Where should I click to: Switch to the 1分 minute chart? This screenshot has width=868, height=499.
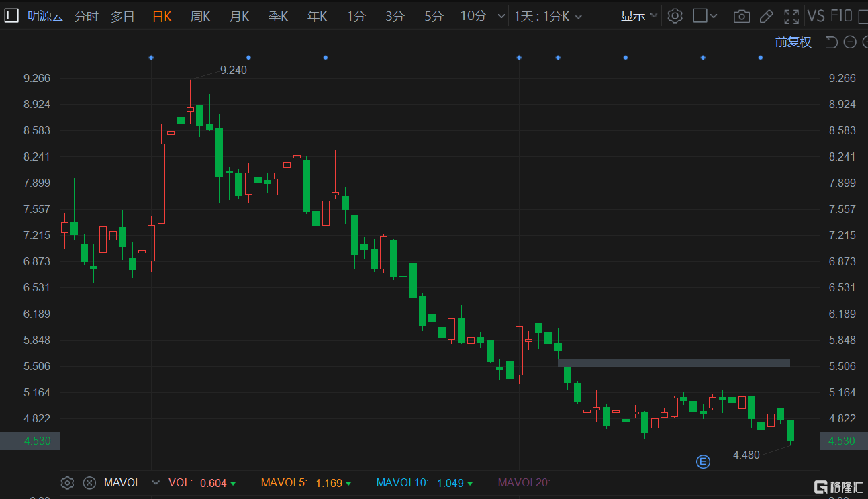pos(356,16)
